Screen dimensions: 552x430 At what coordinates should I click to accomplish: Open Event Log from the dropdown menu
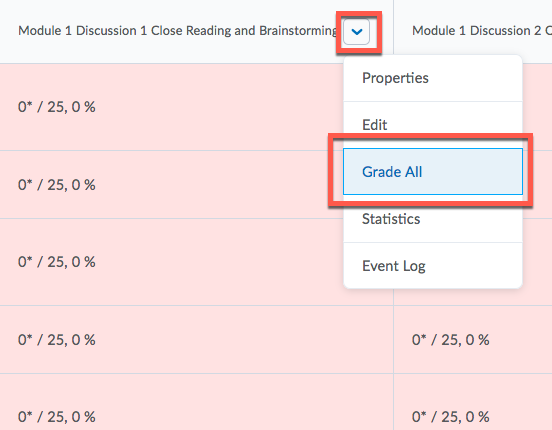(394, 266)
